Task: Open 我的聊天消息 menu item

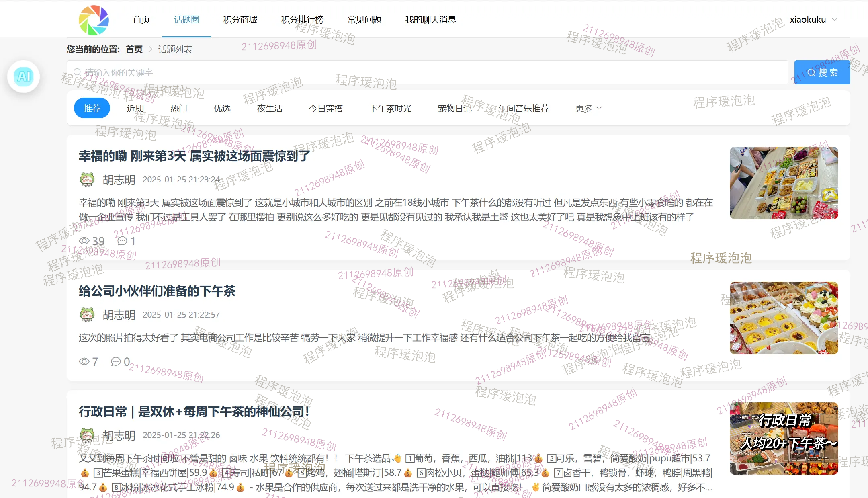Action: (430, 20)
